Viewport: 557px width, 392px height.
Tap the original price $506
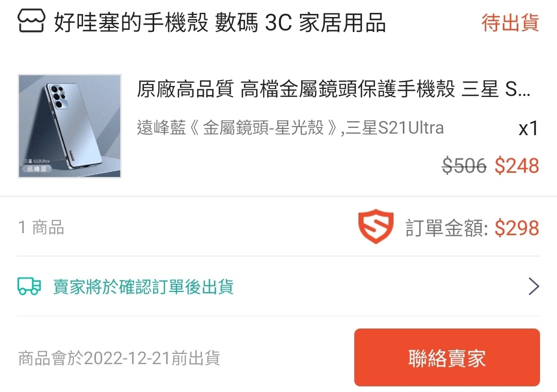click(464, 166)
